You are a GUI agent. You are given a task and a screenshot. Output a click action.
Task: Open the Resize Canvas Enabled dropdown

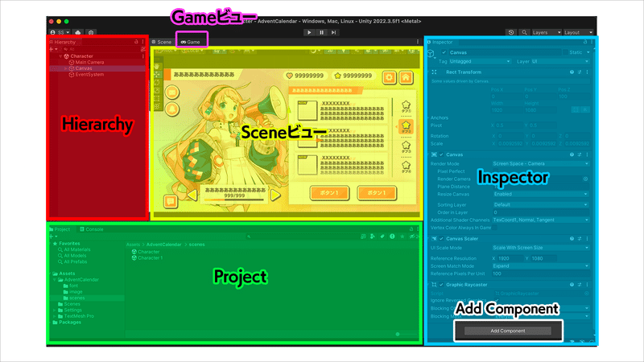[x=540, y=194]
